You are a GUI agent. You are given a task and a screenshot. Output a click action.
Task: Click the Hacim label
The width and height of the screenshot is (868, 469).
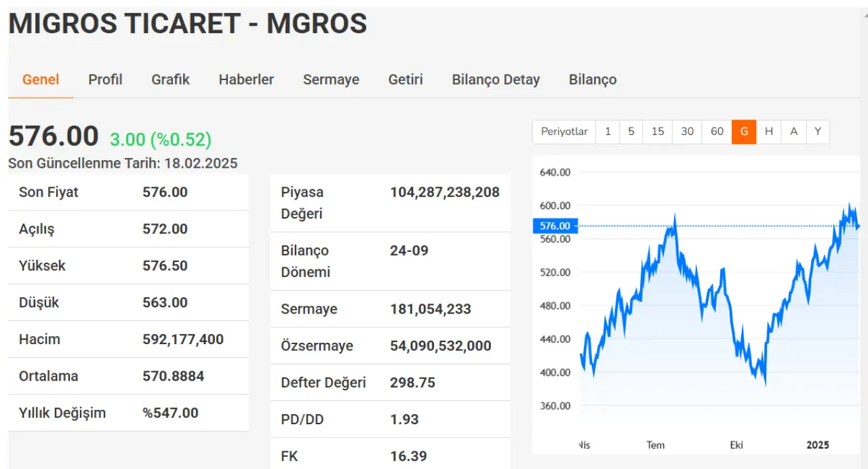pos(39,339)
